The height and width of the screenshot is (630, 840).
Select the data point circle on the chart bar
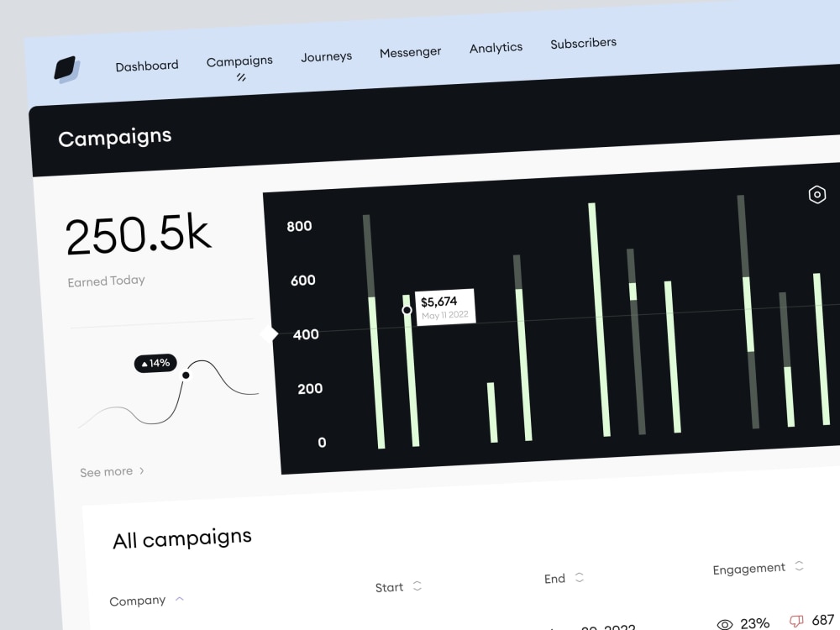(407, 310)
